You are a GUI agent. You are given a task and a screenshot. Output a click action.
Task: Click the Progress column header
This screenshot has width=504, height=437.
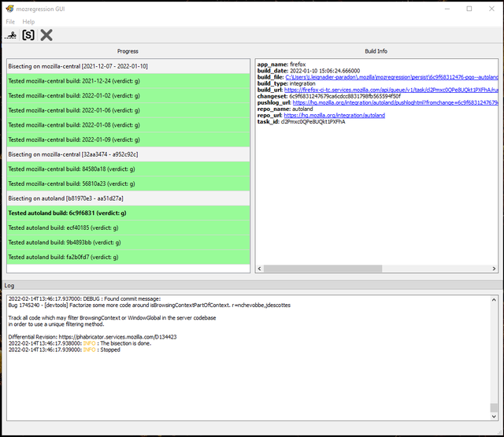coord(128,51)
